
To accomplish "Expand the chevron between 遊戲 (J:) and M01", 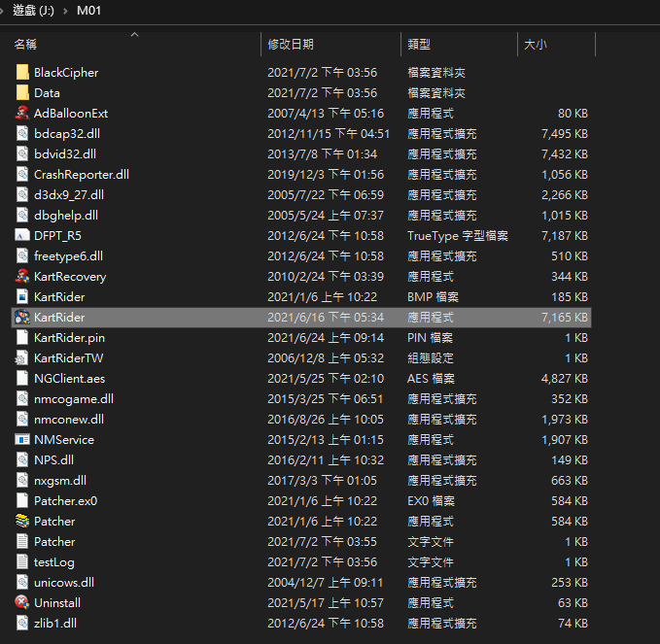I will pyautogui.click(x=65, y=11).
